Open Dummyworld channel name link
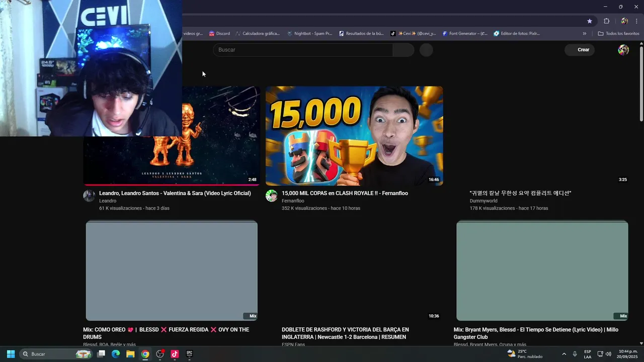Screen dimensions: 644x362 pos(484,201)
